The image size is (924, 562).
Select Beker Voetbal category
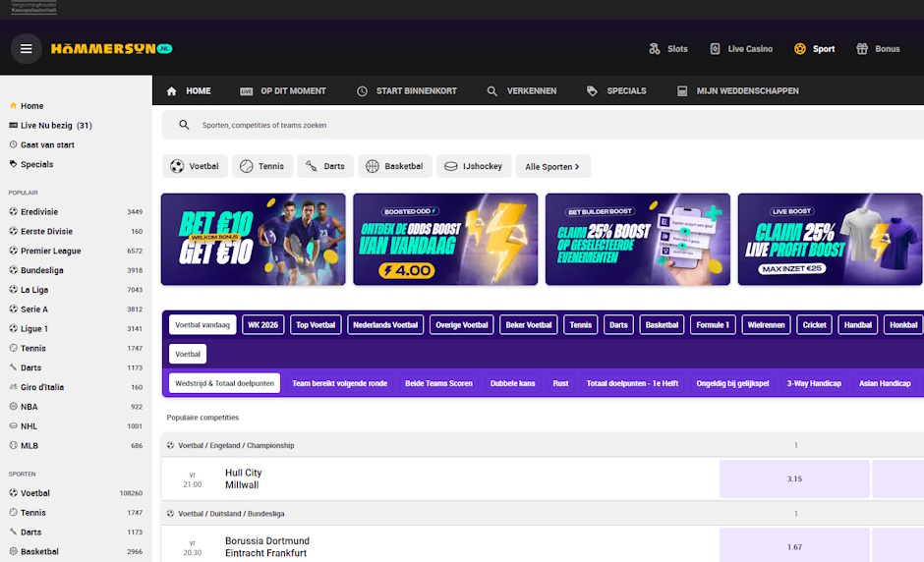coord(529,324)
